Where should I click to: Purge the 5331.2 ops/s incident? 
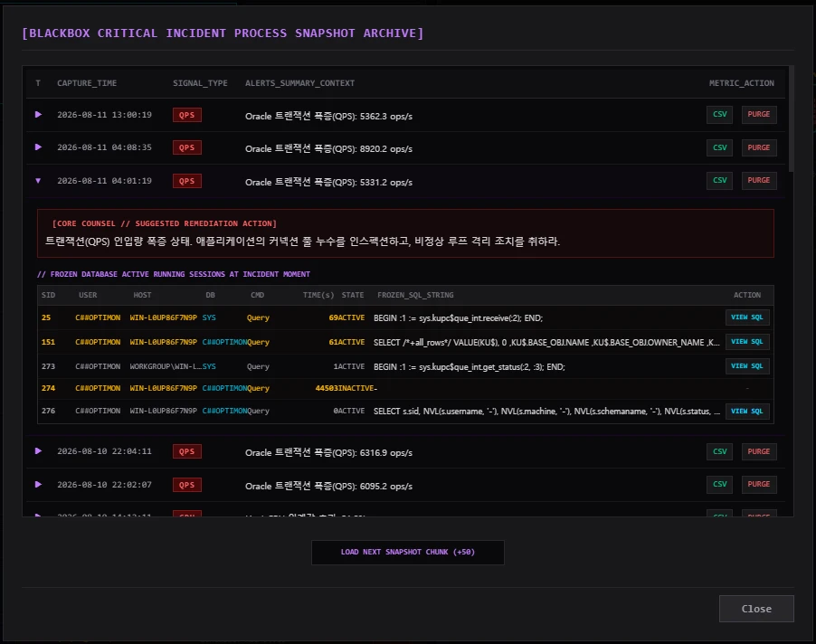pos(759,181)
